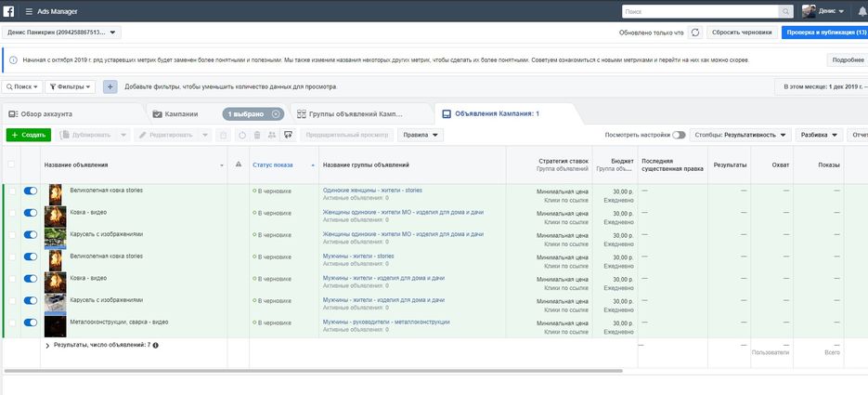Click the green 'Создать' button
Viewport: 868px width, 395px height.
coord(29,135)
